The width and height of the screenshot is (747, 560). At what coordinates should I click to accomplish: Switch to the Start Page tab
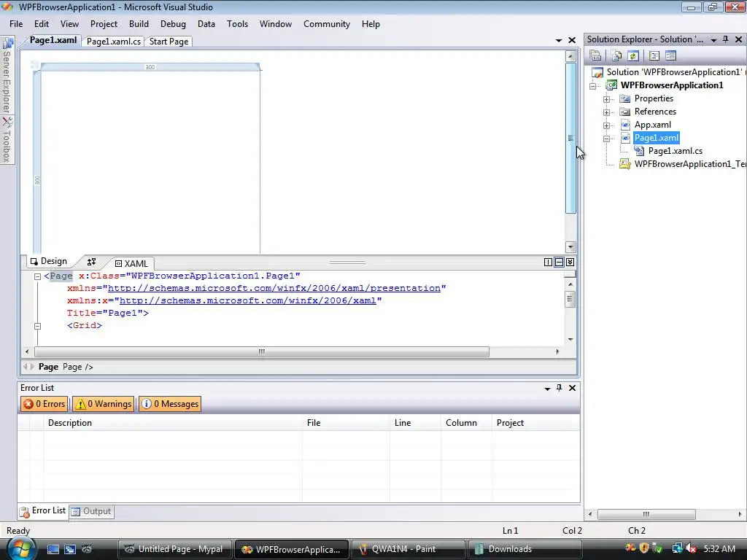(169, 42)
